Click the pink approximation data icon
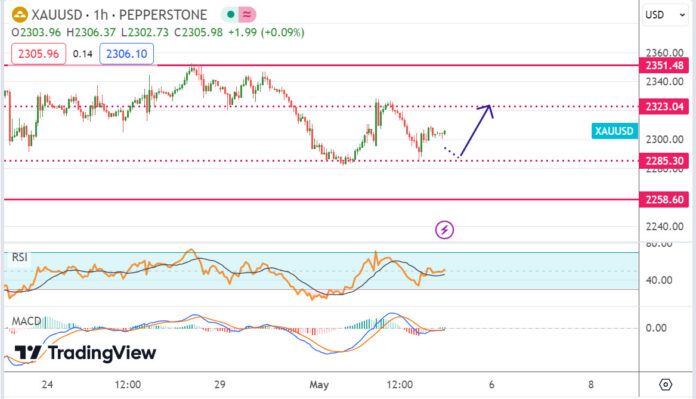This screenshot has height=399, width=696. tap(247, 15)
